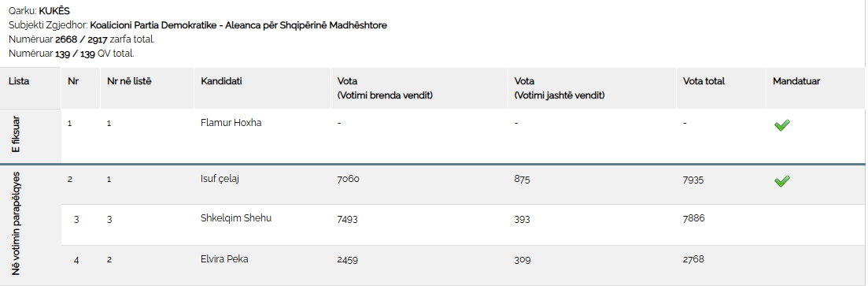Select the E fiksuar list label

coord(16,135)
